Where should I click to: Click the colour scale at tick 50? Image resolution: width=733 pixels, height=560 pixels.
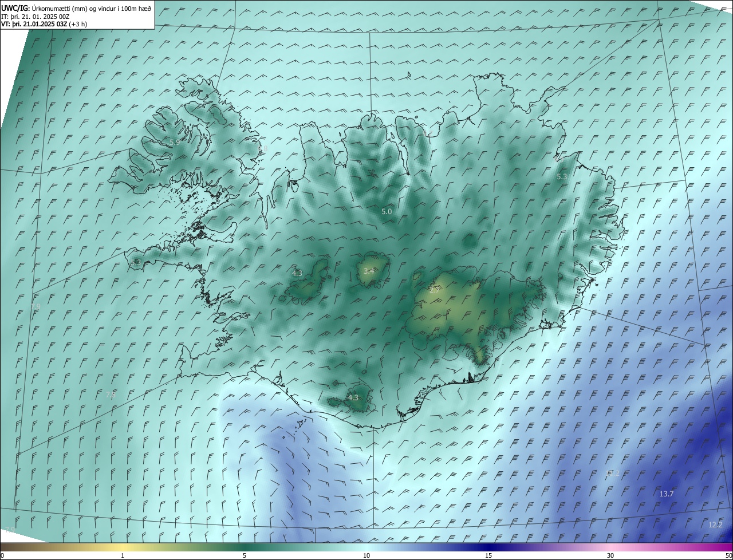tap(728, 555)
